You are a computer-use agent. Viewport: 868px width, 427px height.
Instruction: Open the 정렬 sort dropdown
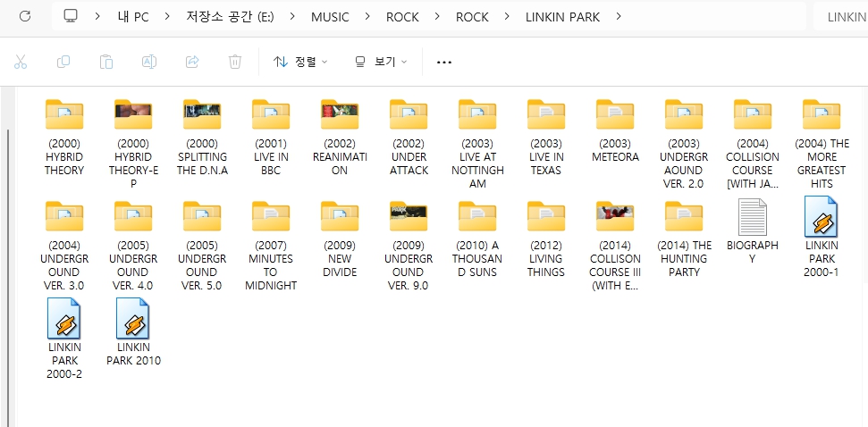tap(300, 62)
